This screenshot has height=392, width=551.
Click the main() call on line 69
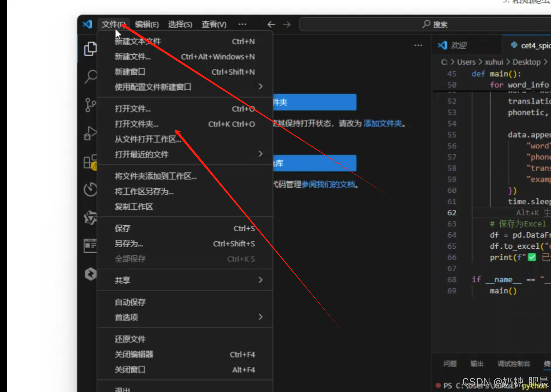point(503,291)
